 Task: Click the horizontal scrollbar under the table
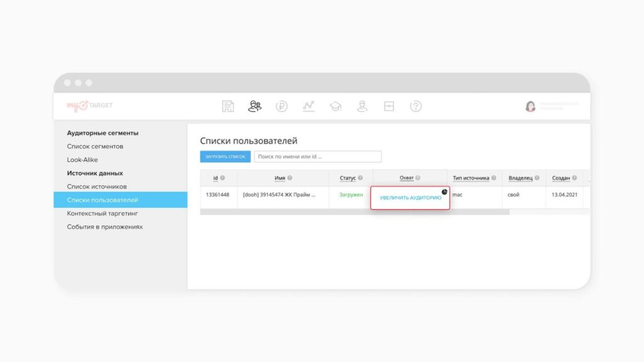[355, 212]
